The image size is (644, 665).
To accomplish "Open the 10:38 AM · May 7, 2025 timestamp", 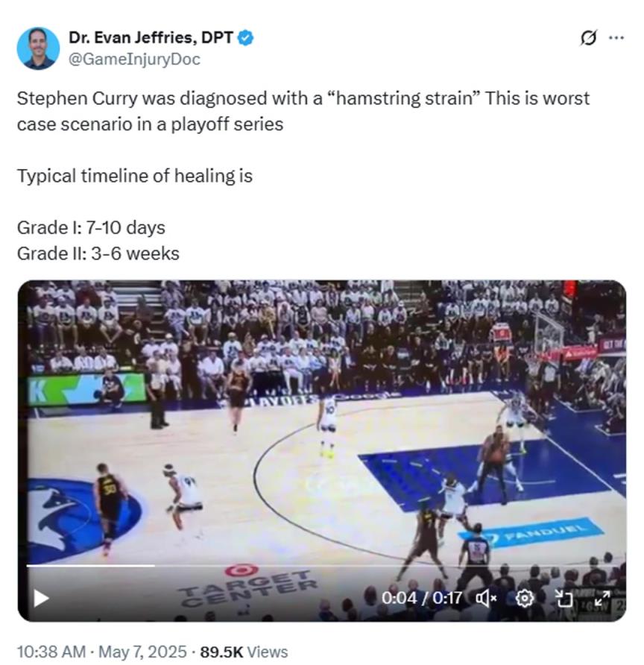I will 101,652.
